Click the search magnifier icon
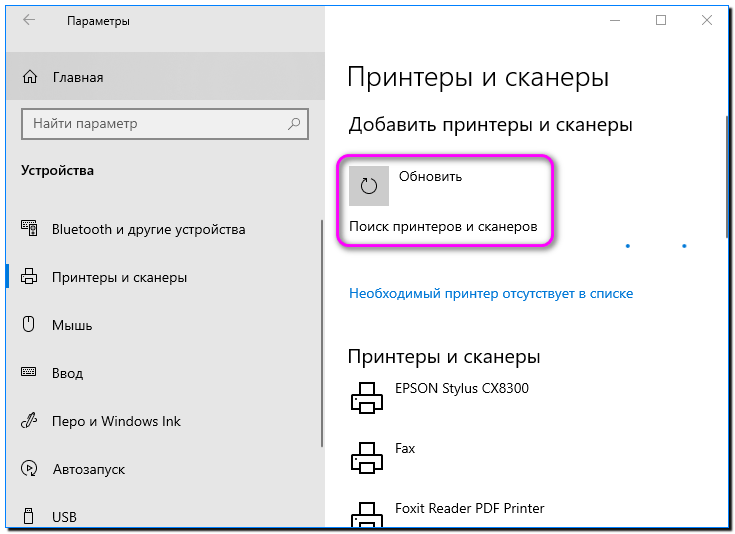Viewport: 735px width, 534px height. [294, 125]
